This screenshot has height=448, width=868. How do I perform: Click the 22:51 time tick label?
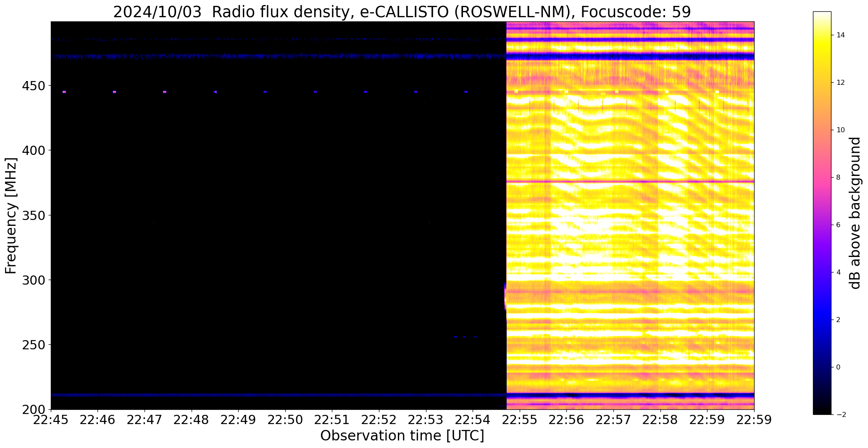(332, 420)
